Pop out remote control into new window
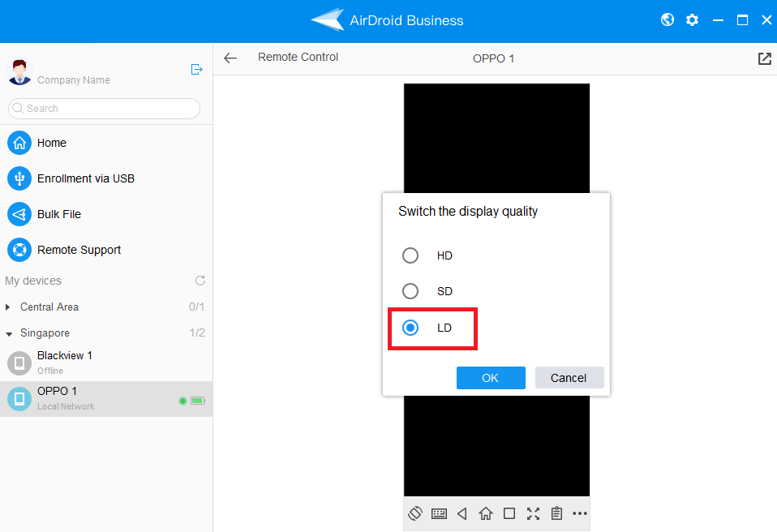The height and width of the screenshot is (532, 777). click(x=765, y=58)
